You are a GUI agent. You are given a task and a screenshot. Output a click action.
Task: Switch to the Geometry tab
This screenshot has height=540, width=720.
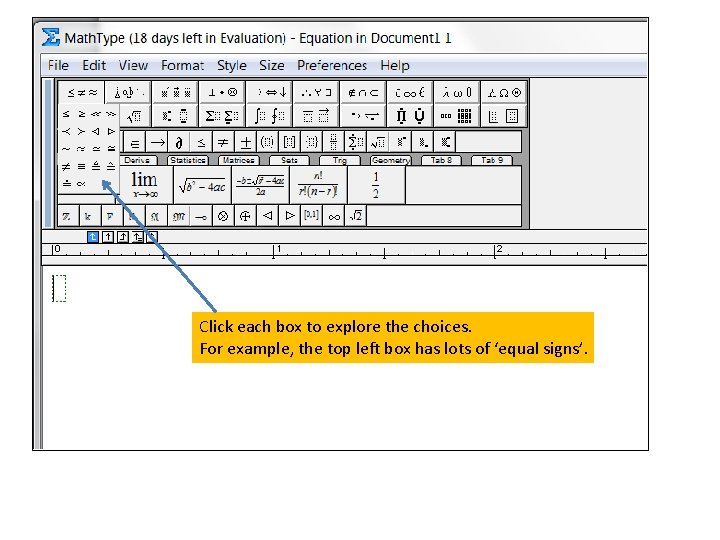[390, 160]
